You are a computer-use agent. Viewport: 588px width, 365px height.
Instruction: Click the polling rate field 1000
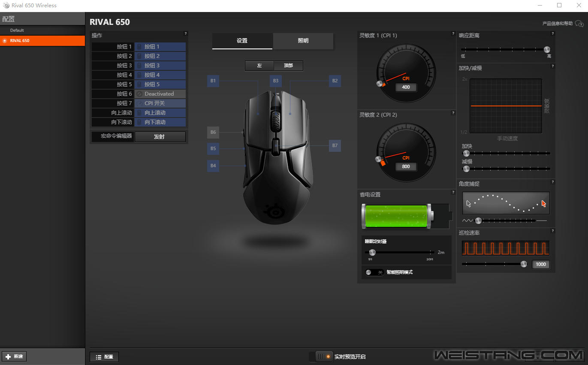coord(541,264)
